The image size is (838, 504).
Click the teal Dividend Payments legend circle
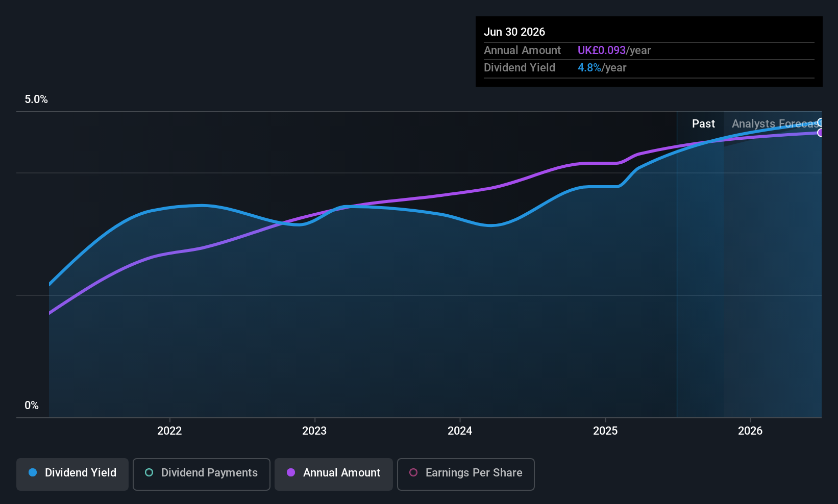pyautogui.click(x=149, y=472)
